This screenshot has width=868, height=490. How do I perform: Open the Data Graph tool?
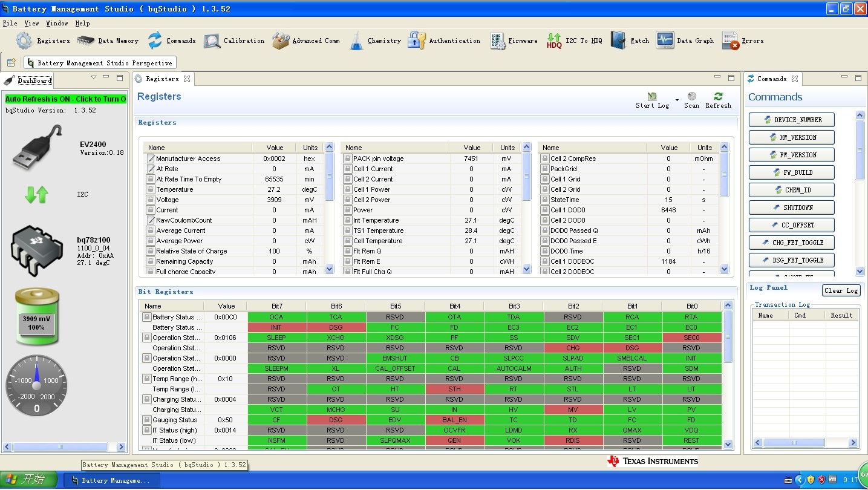click(x=665, y=41)
